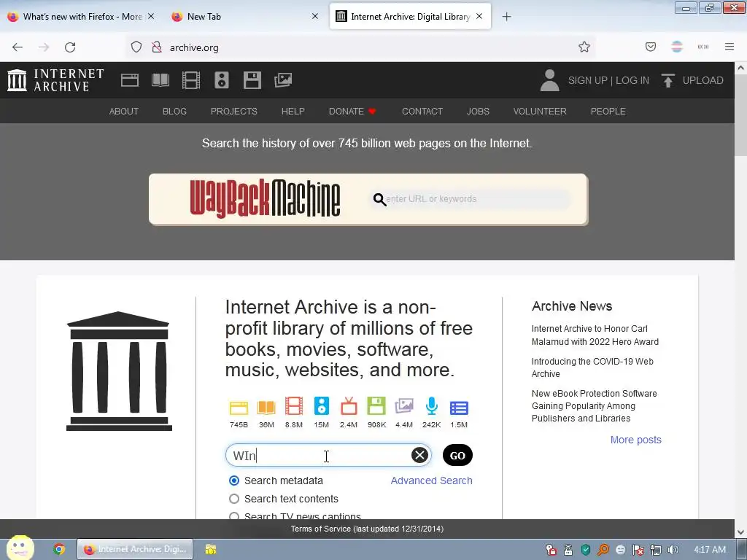The height and width of the screenshot is (560, 747).
Task: Open the tracking protection shield icon
Action: click(x=136, y=47)
